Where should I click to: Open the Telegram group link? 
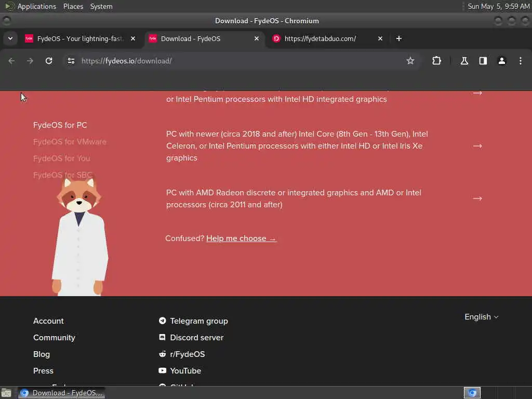(x=199, y=321)
